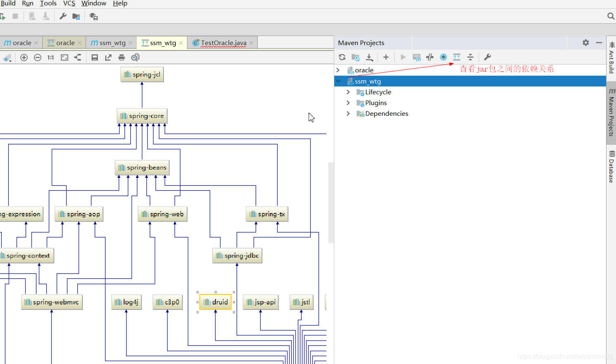Export diagram to file icon
Screen dimensions: 616x364
(x=108, y=57)
